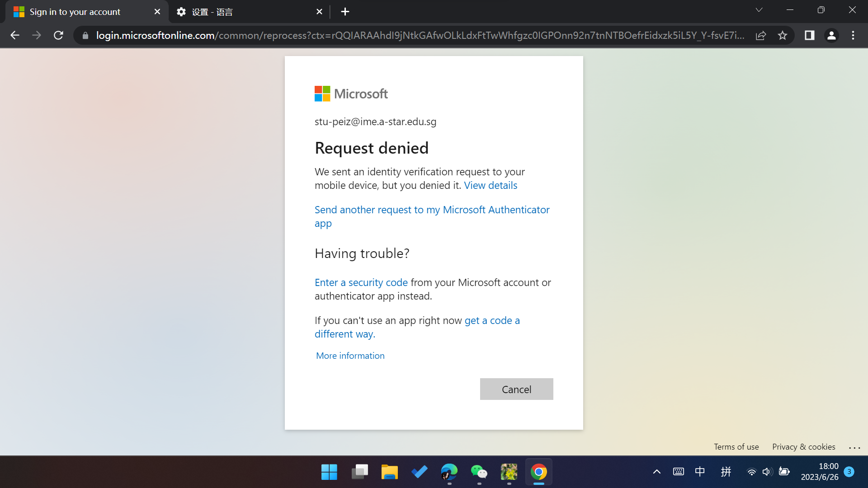Open Task View on the taskbar
This screenshot has width=868, height=488.
click(360, 472)
